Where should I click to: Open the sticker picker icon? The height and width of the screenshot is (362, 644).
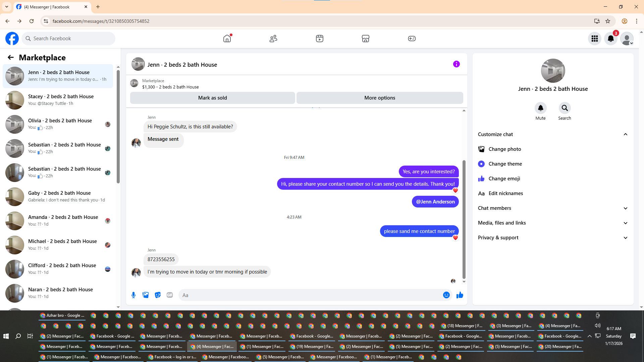(158, 295)
